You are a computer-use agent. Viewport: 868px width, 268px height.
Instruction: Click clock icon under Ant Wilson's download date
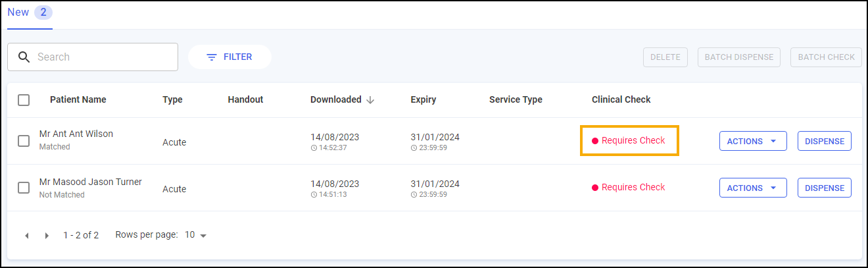coord(314,148)
